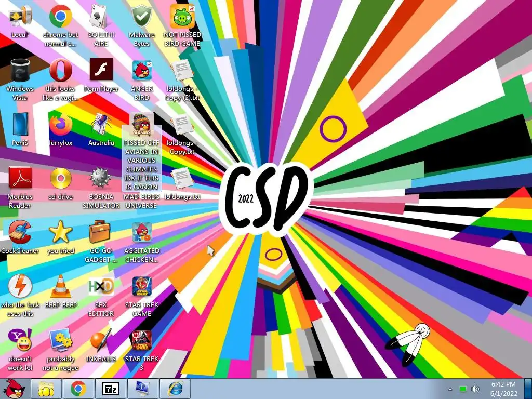Open the "CockCleaner" CCleaner icon
This screenshot has height=399, width=532.
[20, 232]
